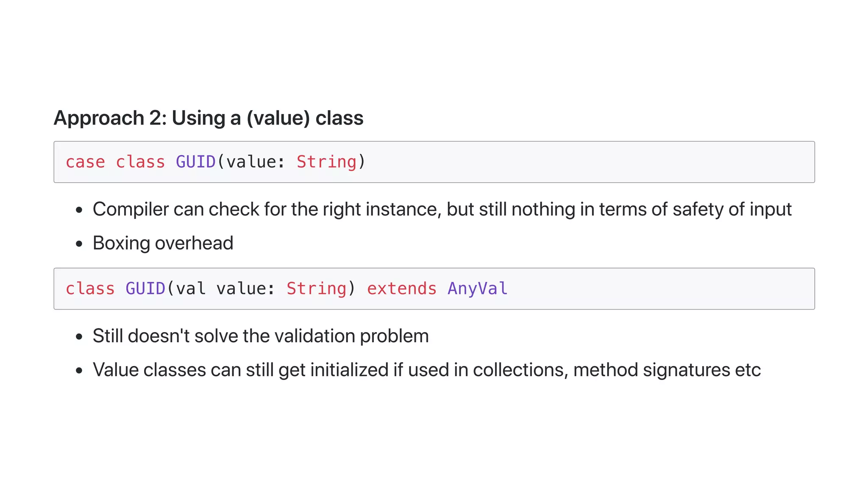
Task: Click "GUID" in the AnyVal code block
Action: coord(145,288)
